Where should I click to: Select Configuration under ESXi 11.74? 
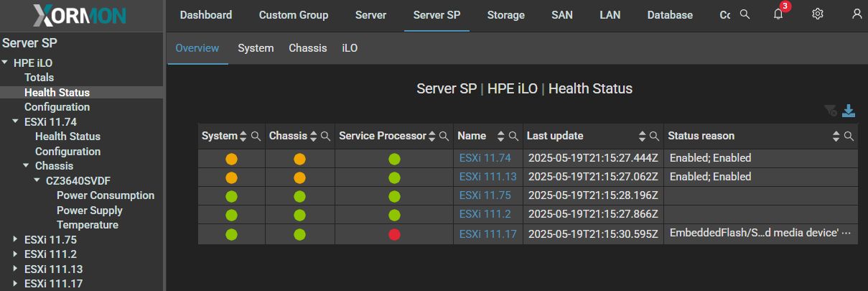tap(68, 152)
